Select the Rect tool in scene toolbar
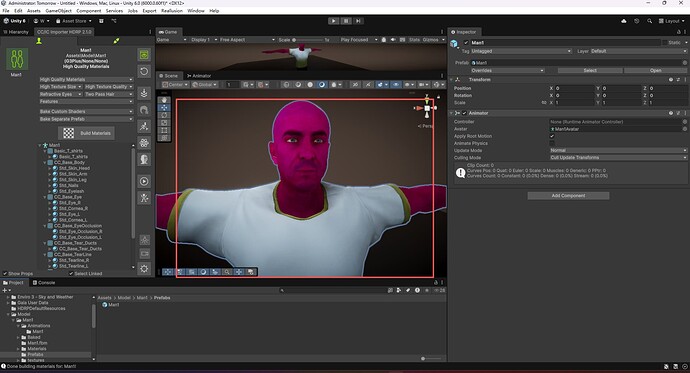Viewport: 690px width, 373px height. coord(164,130)
